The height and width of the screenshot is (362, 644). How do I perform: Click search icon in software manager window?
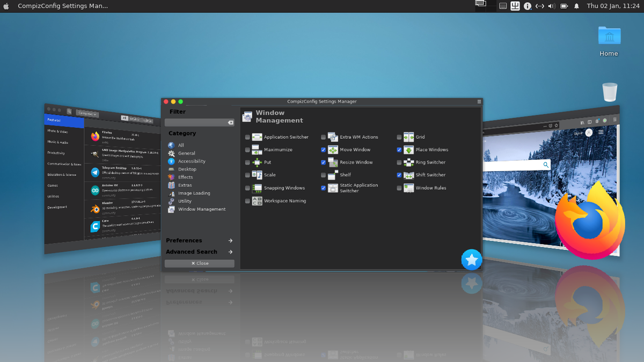click(69, 112)
